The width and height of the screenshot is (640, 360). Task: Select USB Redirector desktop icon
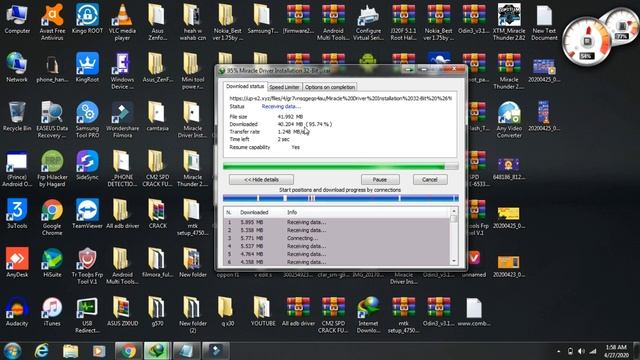pos(87,315)
